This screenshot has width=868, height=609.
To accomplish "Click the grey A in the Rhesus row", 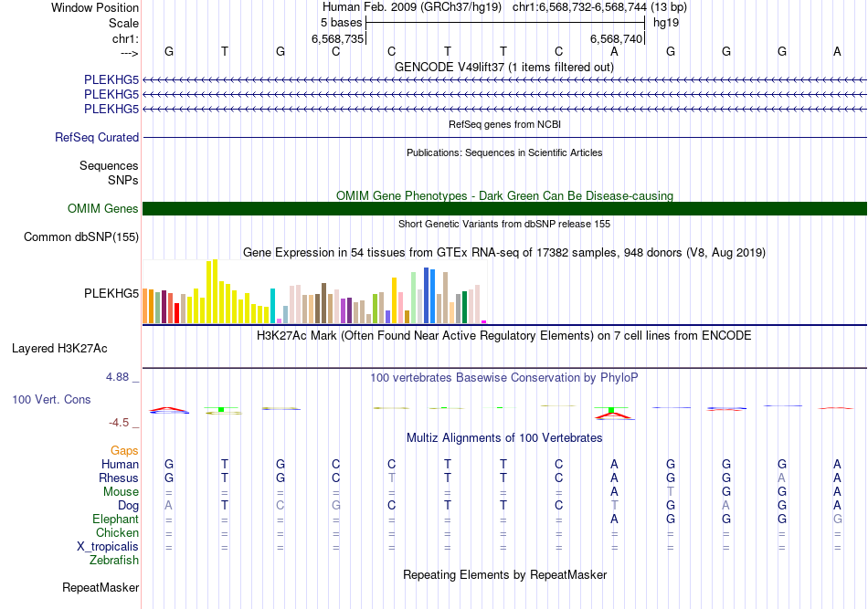I will (781, 478).
